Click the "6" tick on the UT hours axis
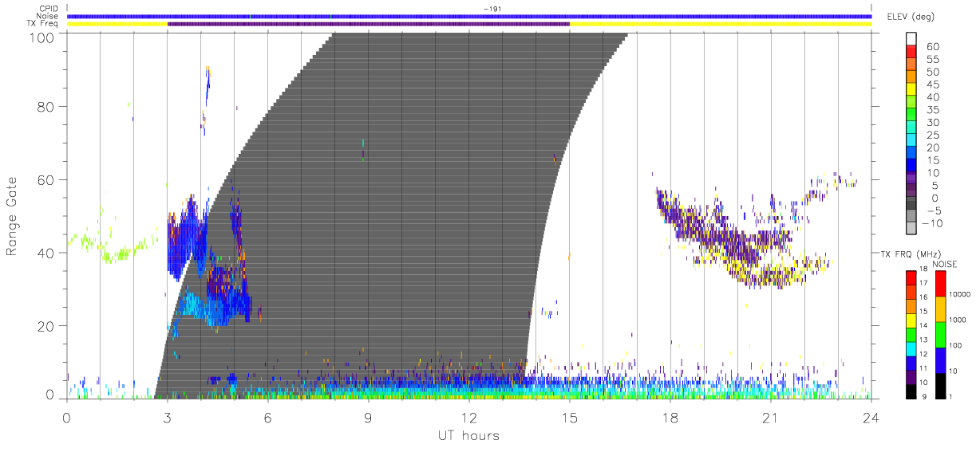This screenshot has height=452, width=980. (268, 419)
